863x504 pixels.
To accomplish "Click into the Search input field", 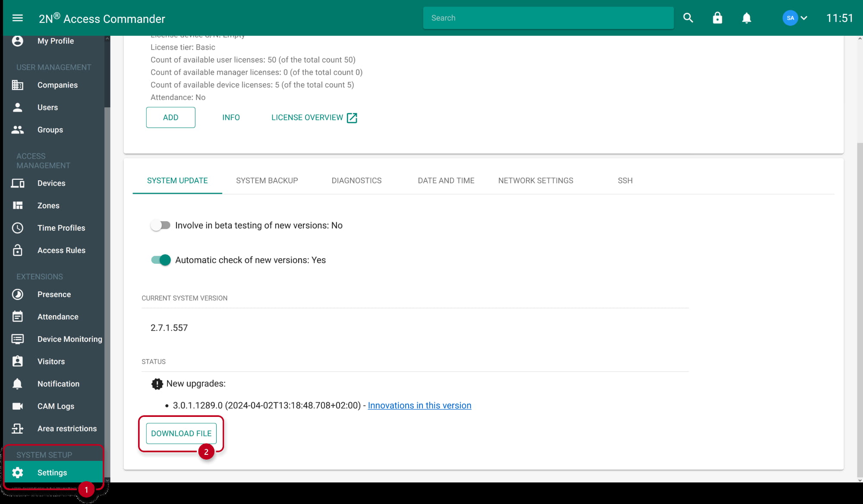I will (x=548, y=18).
